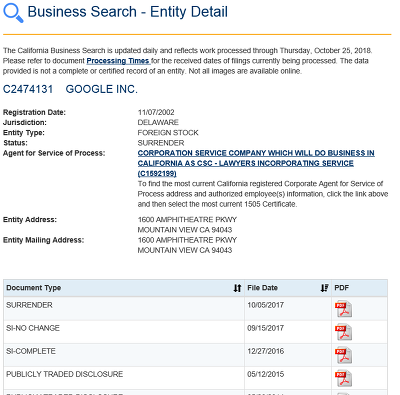
Task: Click the registration date 11/07/2002
Action: coord(156,112)
